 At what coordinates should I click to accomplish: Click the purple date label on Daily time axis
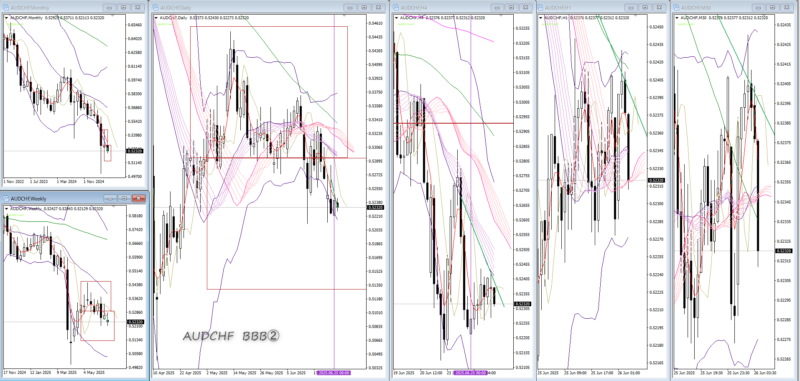pos(334,373)
